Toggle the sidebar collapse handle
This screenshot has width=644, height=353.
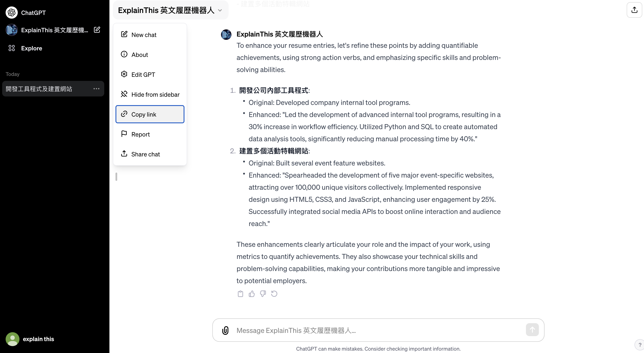coord(116,176)
